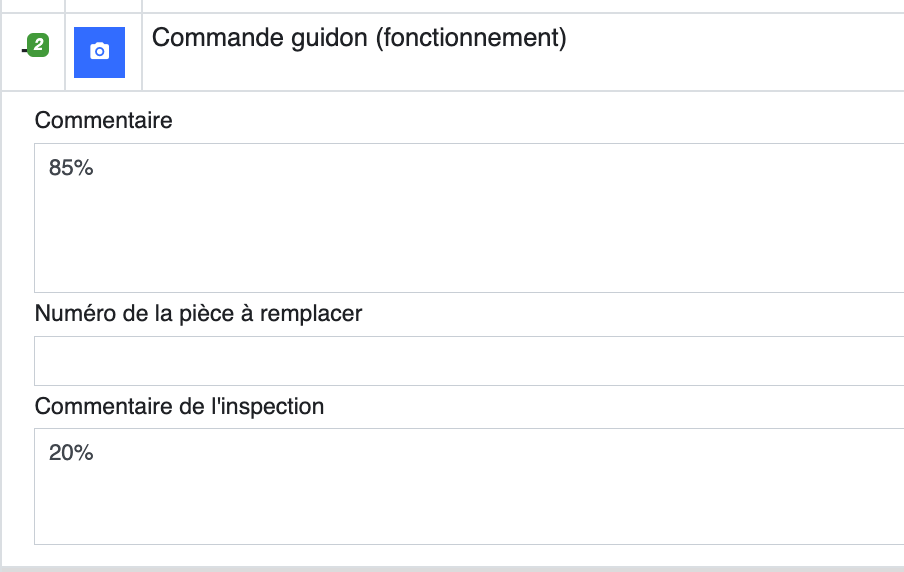Image resolution: width=904 pixels, height=572 pixels.
Task: Open the blue camera photo button
Action: click(x=99, y=52)
